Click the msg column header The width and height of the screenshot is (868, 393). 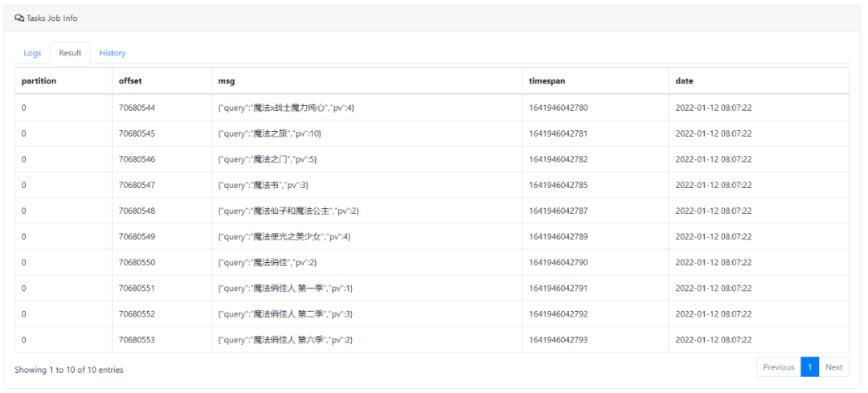click(226, 81)
